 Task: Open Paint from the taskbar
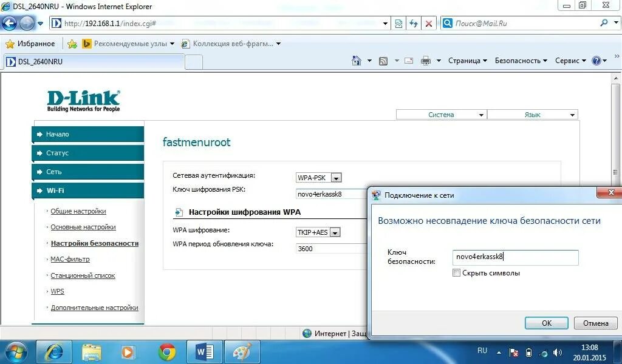click(x=242, y=352)
